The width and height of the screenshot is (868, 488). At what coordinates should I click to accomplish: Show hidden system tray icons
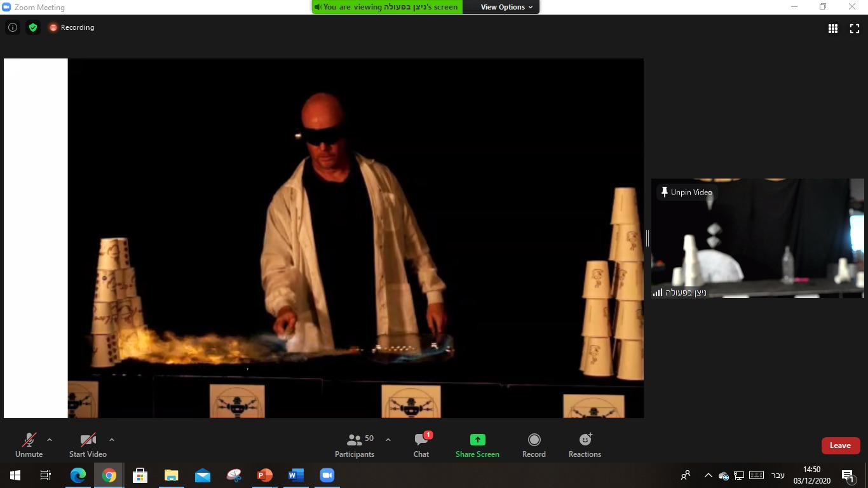(709, 475)
